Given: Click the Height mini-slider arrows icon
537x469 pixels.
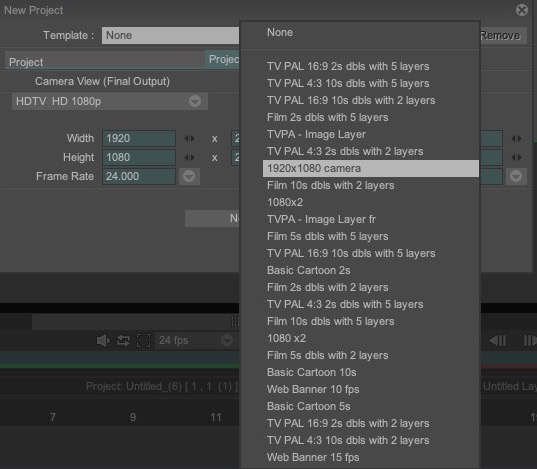Looking at the screenshot, I should tap(189, 157).
